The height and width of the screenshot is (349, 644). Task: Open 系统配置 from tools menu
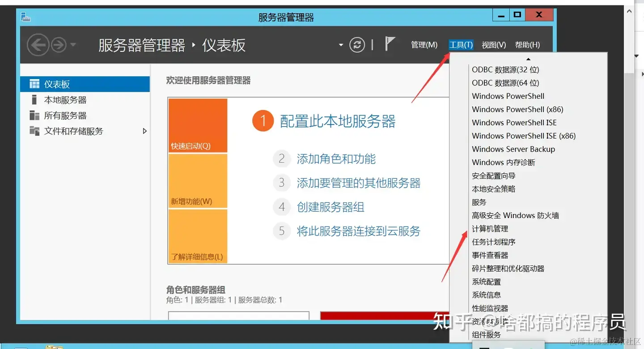[487, 282]
